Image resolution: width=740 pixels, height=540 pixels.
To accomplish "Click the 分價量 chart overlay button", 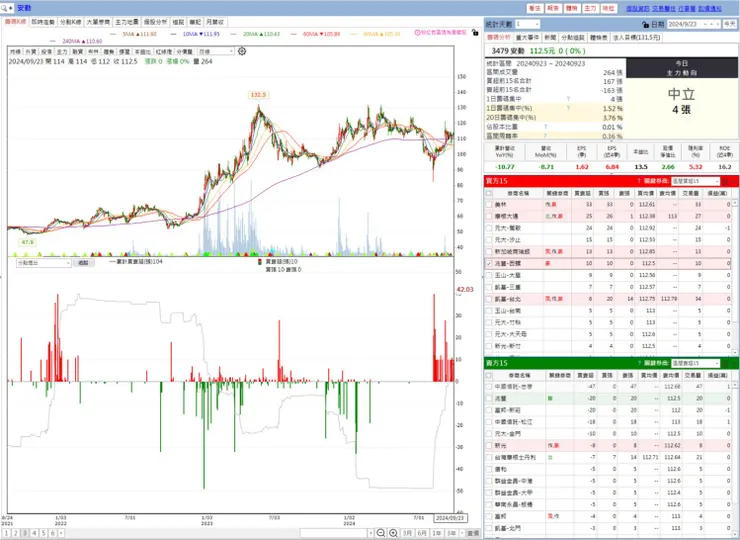I will click(x=185, y=51).
